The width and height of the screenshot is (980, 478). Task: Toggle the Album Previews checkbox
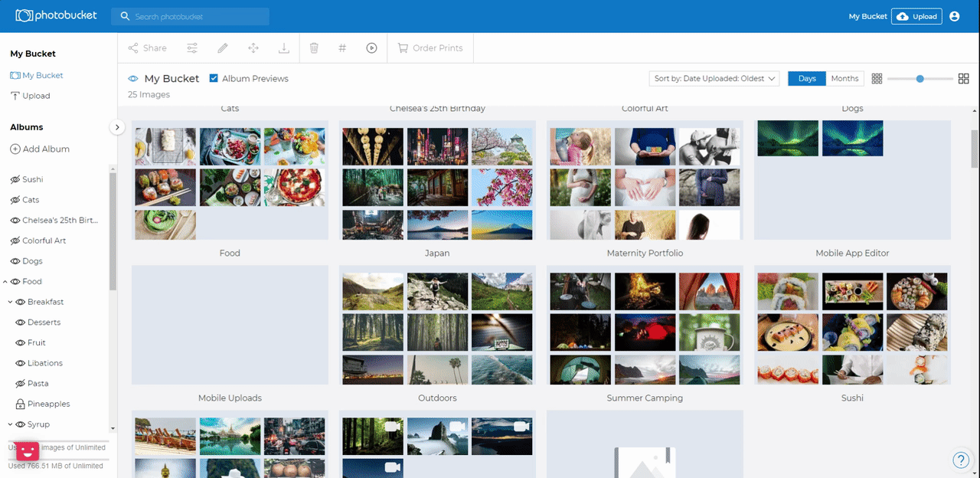(214, 78)
